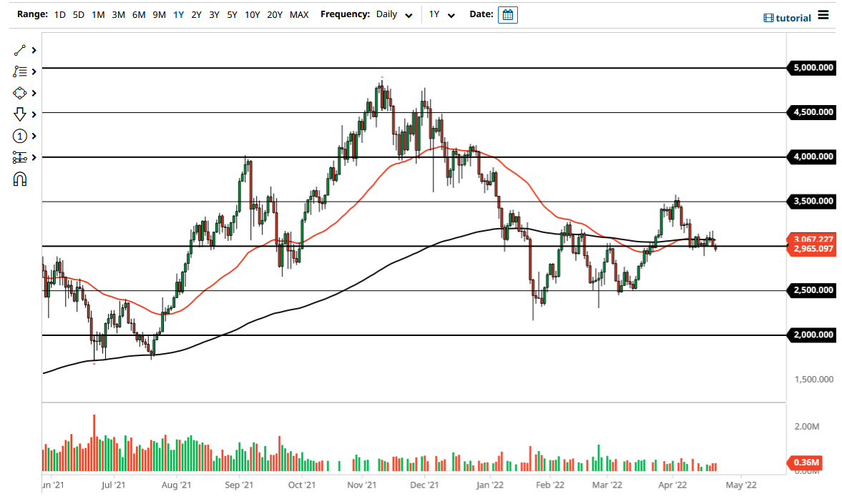
Task: Click the Sep '21 date axis label
Action: click(239, 485)
